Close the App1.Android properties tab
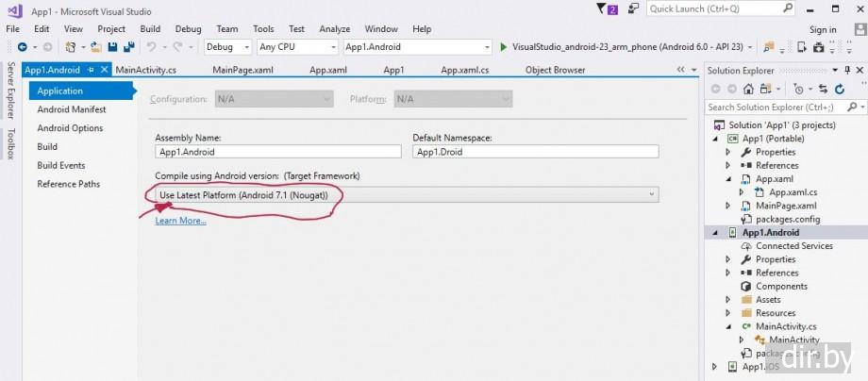Viewport: 868px width, 381px height. pos(103,70)
